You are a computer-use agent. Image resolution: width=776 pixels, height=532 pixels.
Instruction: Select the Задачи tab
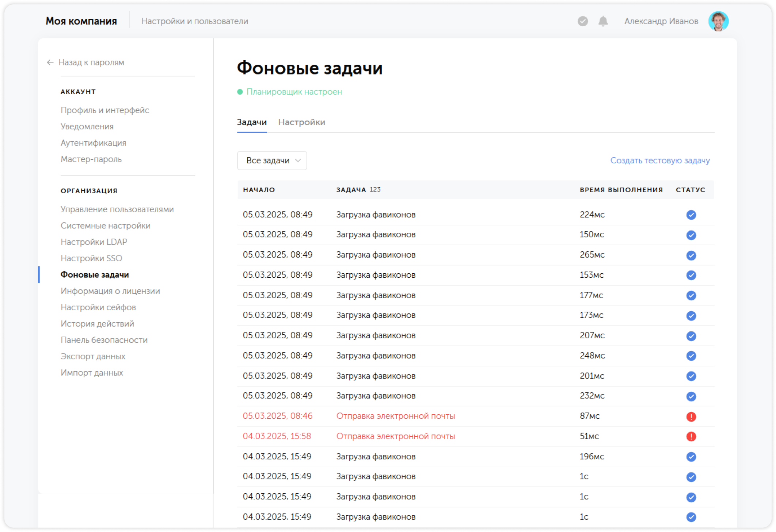pos(252,122)
